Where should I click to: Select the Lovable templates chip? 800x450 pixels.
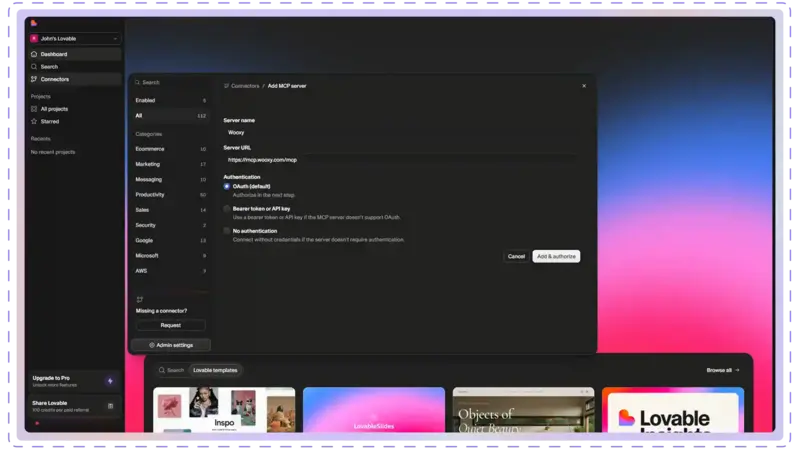[x=215, y=370]
